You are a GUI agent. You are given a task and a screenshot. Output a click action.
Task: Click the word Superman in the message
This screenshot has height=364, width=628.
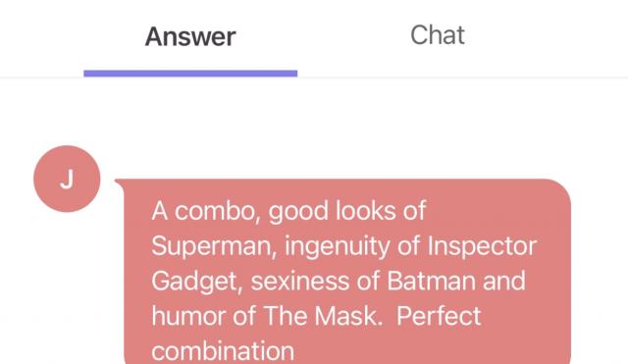[211, 246]
